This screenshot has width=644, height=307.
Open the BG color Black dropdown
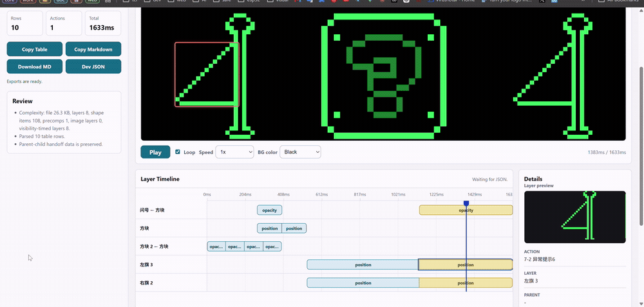300,152
